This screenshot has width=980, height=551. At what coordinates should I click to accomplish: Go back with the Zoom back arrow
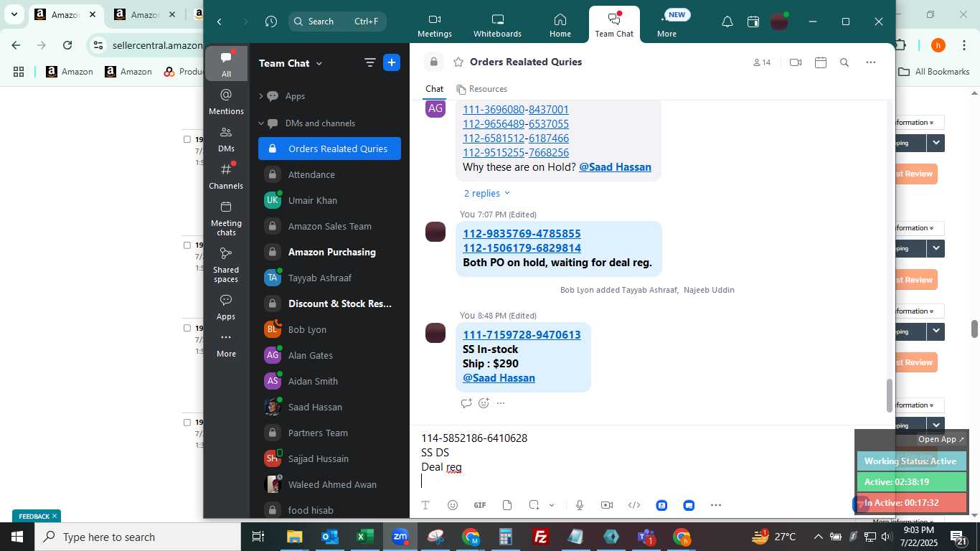[x=220, y=22]
